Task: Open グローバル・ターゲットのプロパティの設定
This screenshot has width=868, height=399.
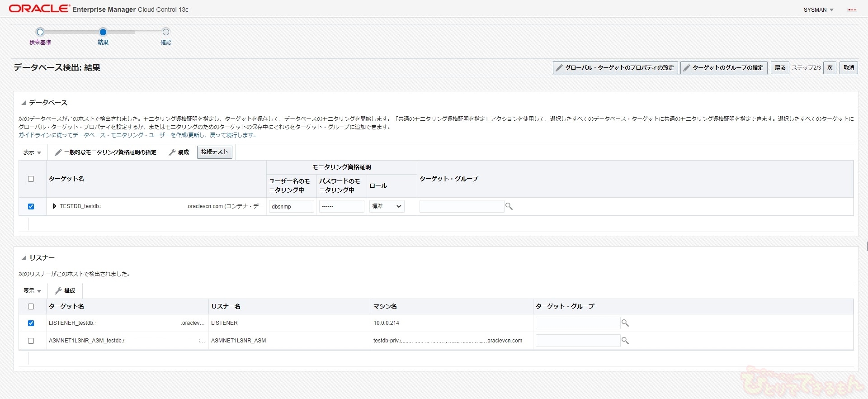Action: pos(615,68)
